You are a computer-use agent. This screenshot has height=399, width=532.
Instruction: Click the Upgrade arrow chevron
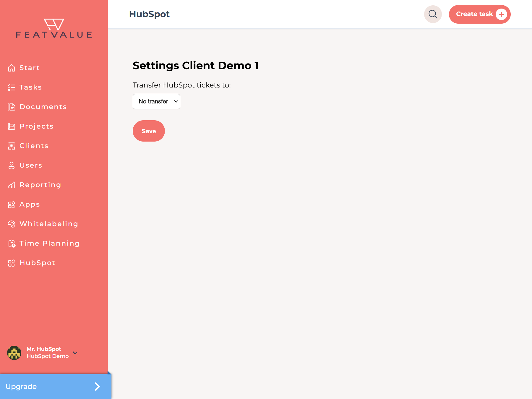point(97,387)
